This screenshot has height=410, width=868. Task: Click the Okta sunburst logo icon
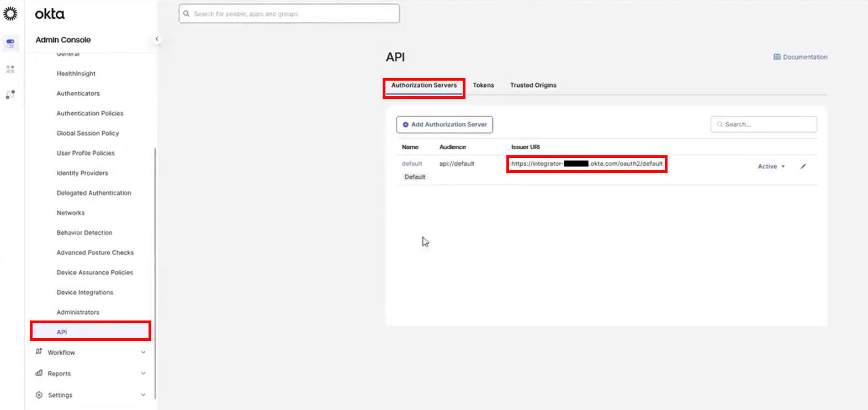coord(10,14)
